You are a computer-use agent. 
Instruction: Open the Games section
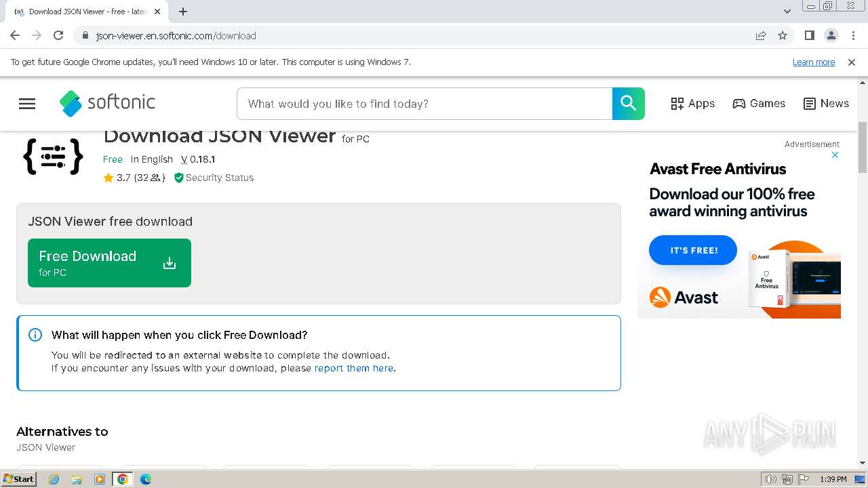(759, 104)
